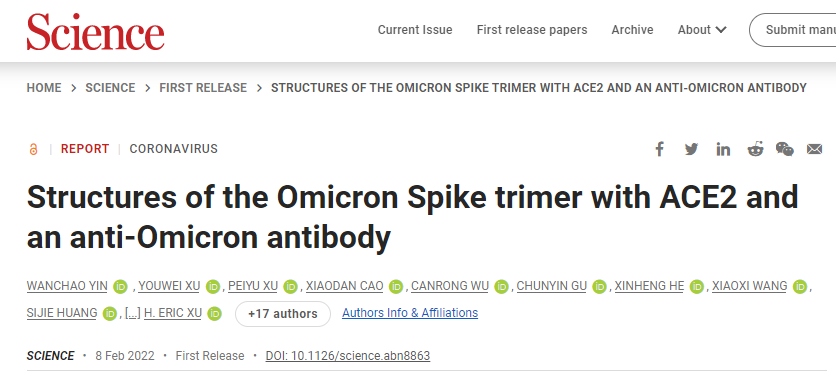Go to First release papers
Screen dimensions: 836x373
pos(532,30)
